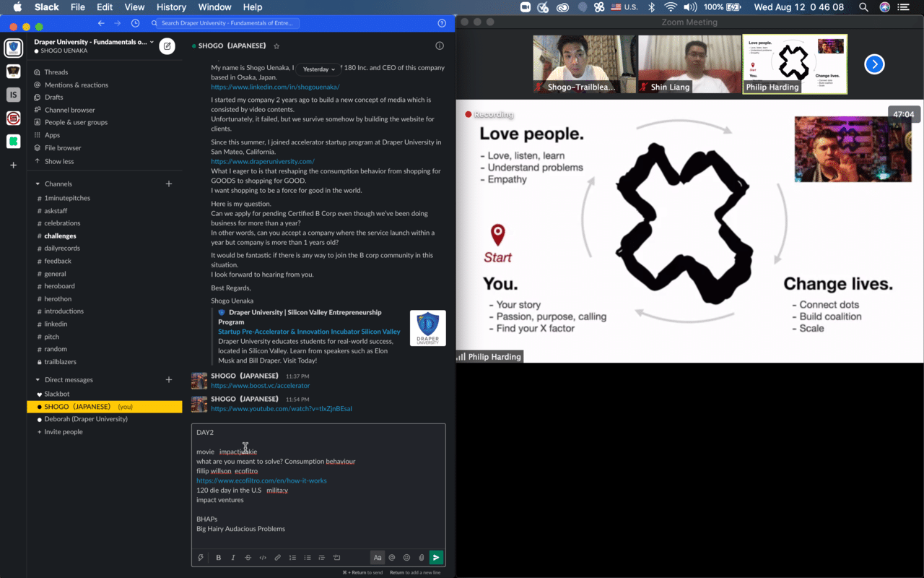Insert a link via composer toolbar
This screenshot has height=578, width=924.
(277, 557)
